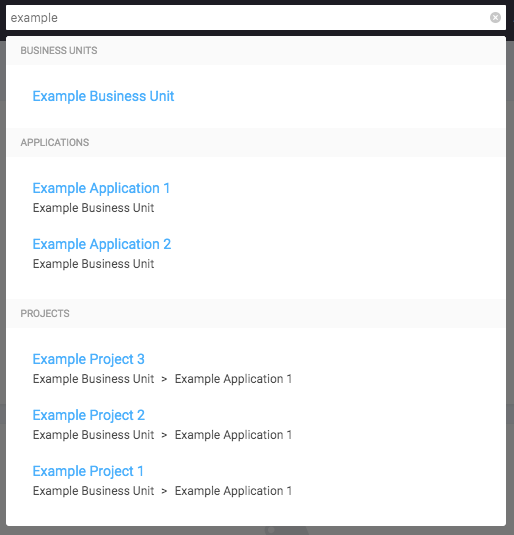
Task: Open the Example Project 2 result
Action: tap(89, 415)
